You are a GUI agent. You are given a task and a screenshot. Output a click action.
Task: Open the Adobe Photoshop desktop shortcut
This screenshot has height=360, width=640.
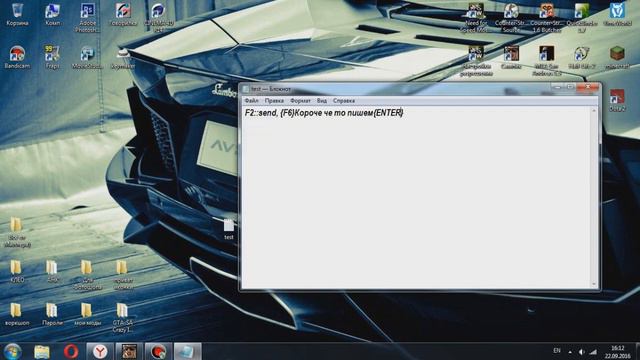pyautogui.click(x=87, y=17)
